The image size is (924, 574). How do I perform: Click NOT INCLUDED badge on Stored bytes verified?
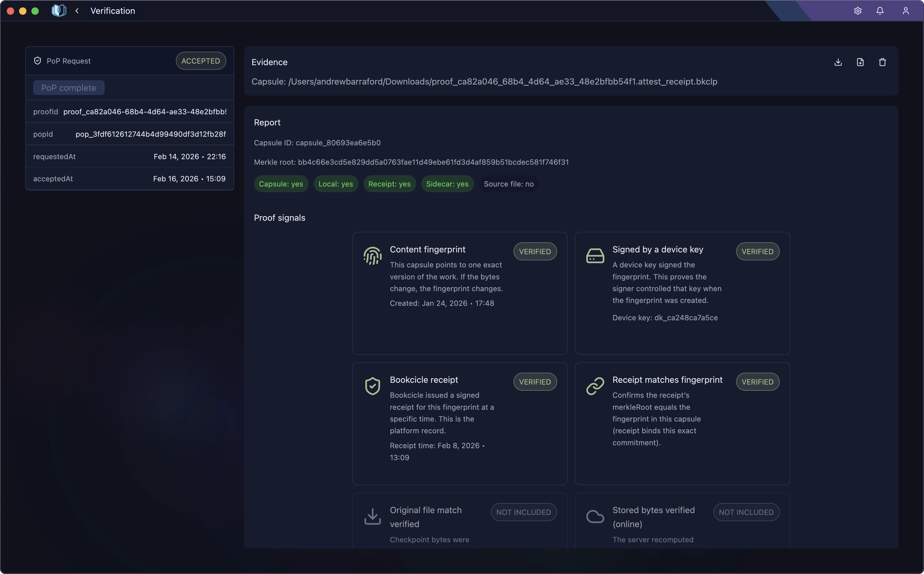746,512
